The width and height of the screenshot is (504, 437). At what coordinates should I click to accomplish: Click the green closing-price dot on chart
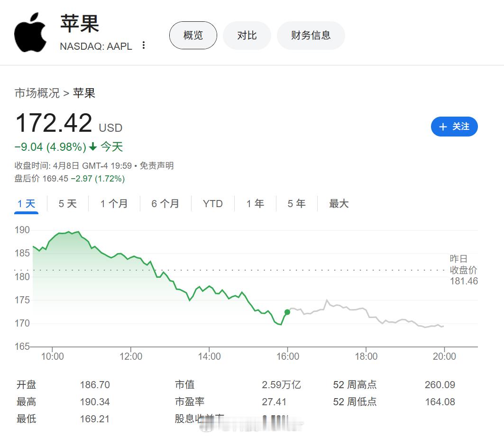tap(287, 312)
